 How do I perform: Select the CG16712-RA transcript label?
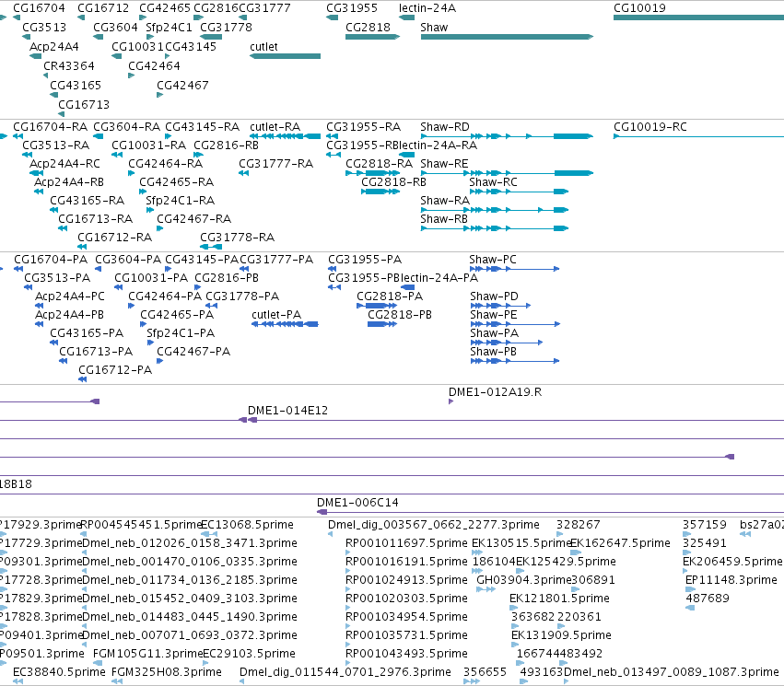click(x=115, y=238)
